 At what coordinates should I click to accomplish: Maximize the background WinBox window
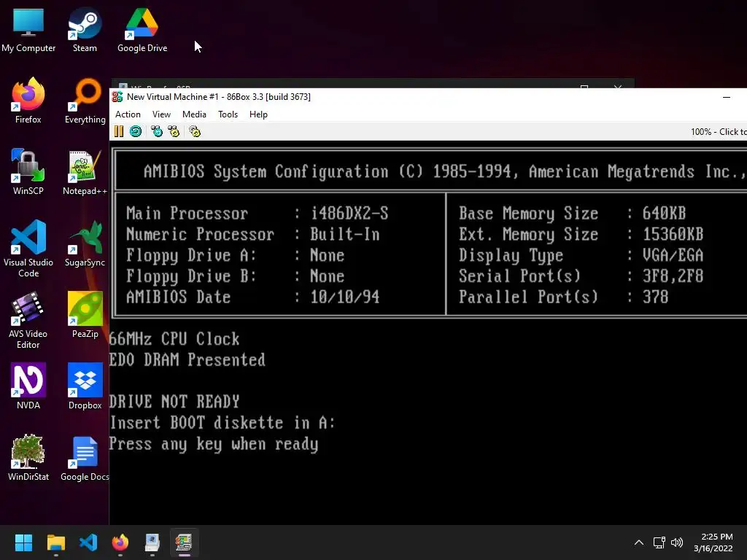[x=584, y=87]
